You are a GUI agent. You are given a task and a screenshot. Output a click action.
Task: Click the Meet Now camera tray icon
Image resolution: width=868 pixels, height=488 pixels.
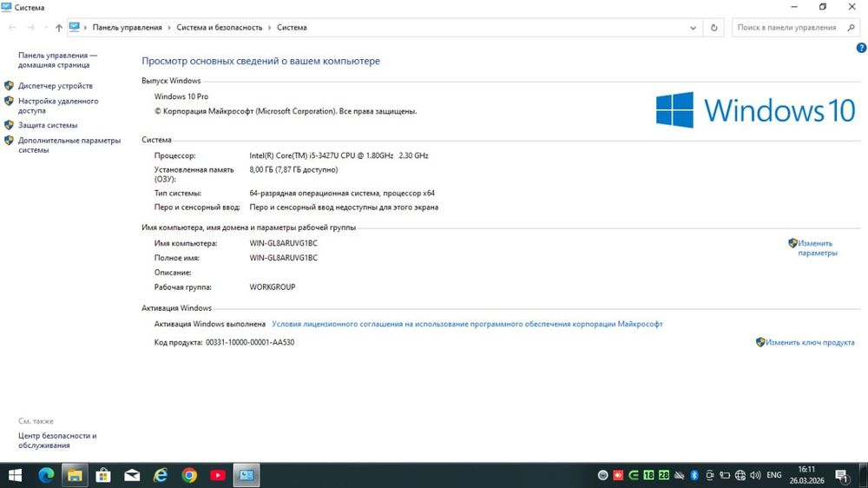click(x=710, y=475)
